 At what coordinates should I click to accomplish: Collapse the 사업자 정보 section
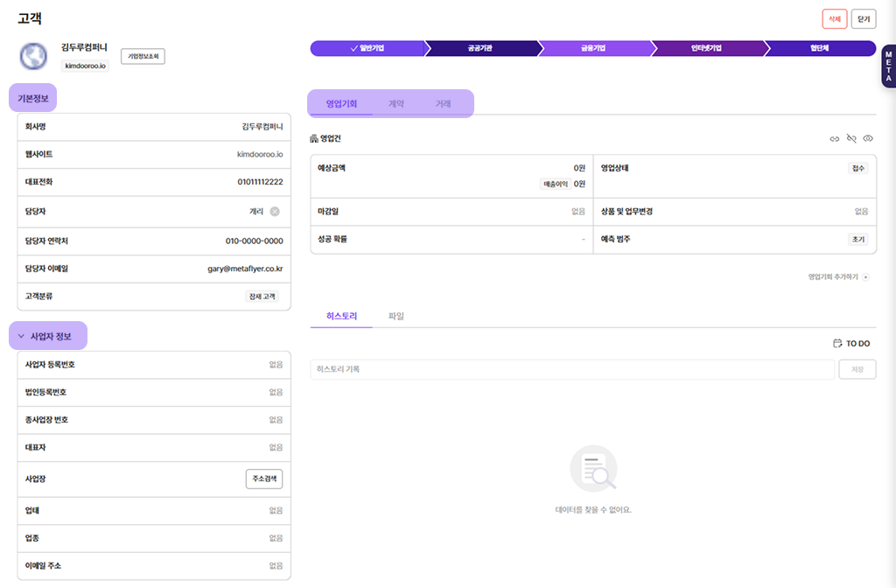[x=21, y=336]
